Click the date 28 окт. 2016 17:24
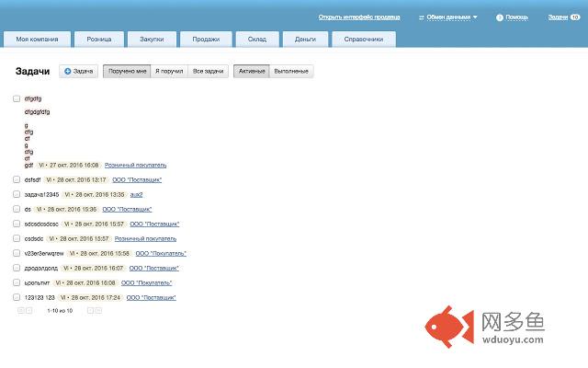588x368 pixels. point(96,297)
